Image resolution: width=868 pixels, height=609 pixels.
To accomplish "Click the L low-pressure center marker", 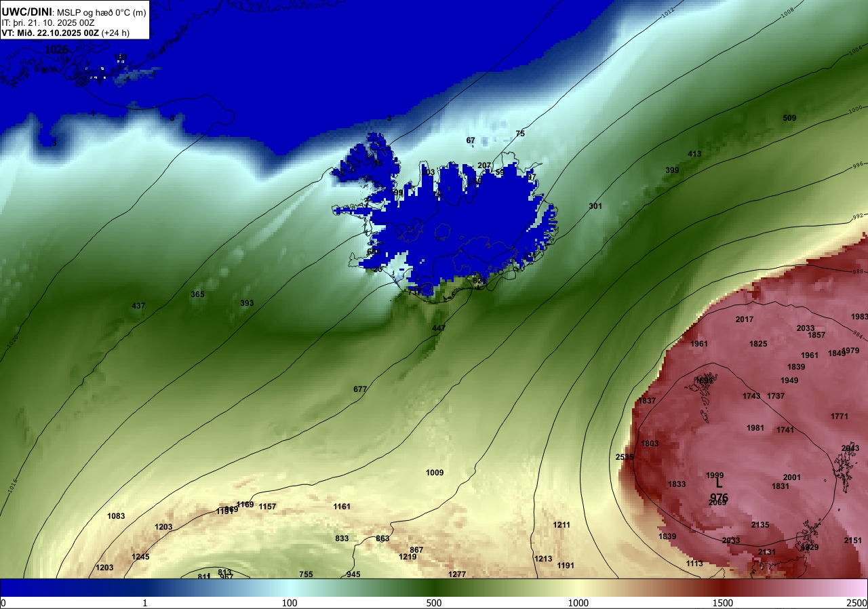I will (x=719, y=484).
